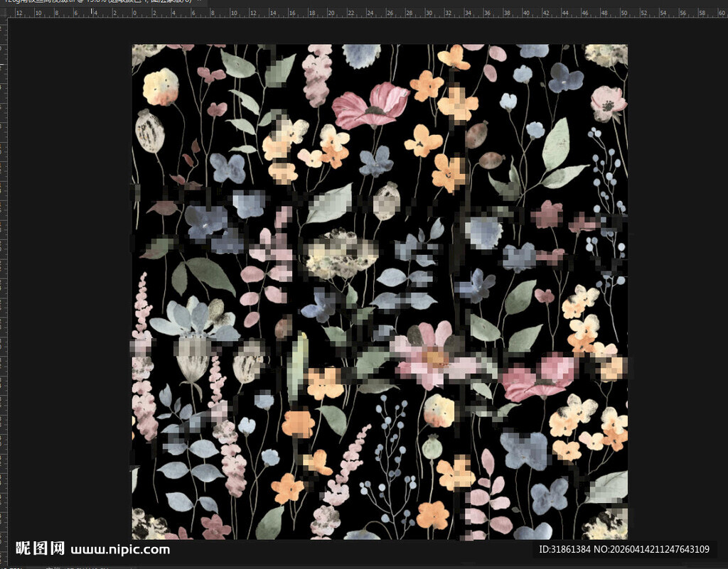Click the vertical ruler on left edge
728x569 pixels.
pos(3,284)
